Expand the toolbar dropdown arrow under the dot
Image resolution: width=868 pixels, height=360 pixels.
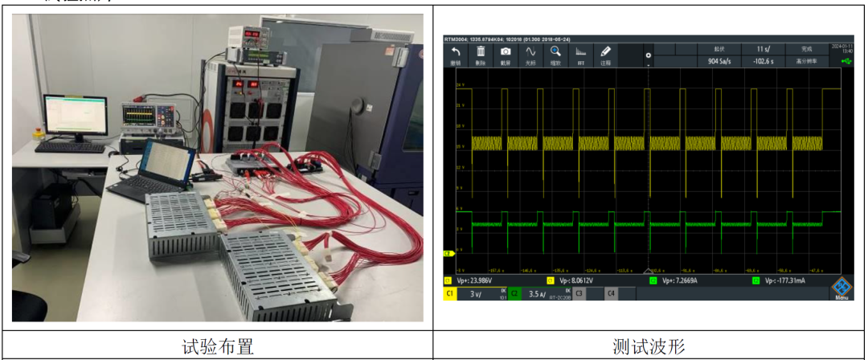pos(648,63)
